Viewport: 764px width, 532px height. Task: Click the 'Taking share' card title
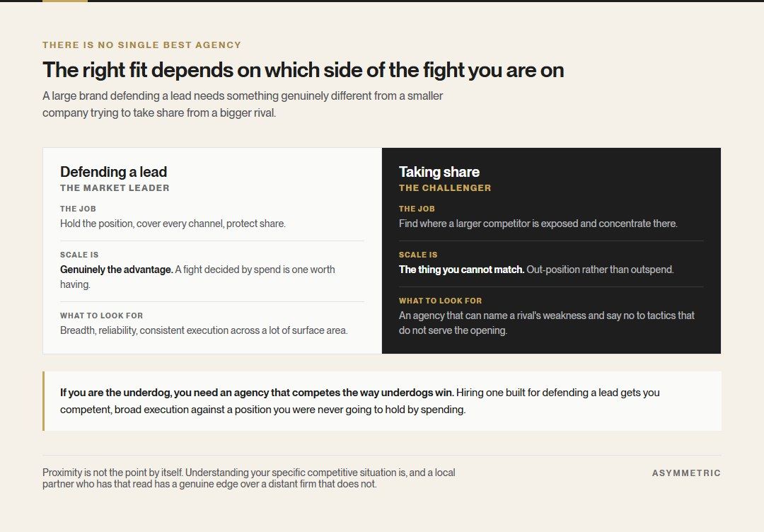(439, 172)
